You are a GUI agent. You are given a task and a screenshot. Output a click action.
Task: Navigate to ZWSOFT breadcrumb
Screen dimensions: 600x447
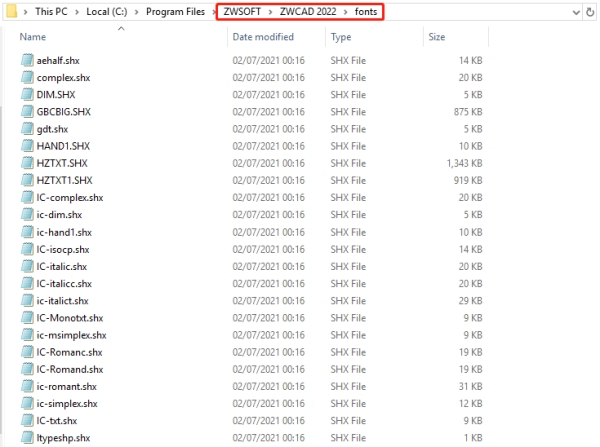coord(242,11)
